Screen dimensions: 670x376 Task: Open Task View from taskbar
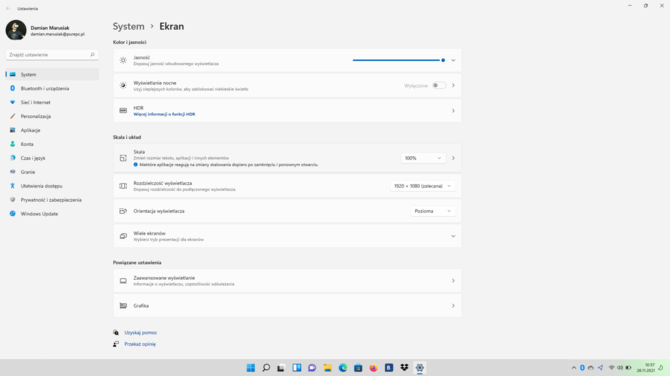point(281,367)
